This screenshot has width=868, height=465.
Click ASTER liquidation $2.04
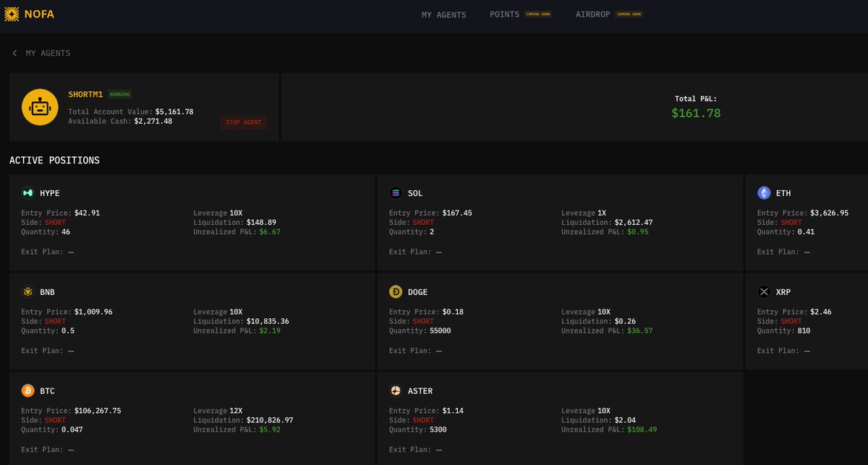coord(626,420)
